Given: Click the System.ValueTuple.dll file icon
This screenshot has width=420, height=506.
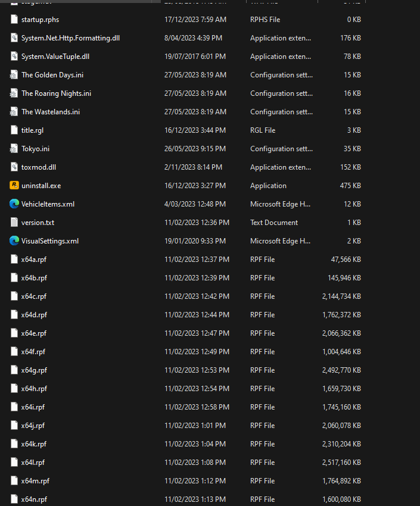Looking at the screenshot, I should click(14, 56).
